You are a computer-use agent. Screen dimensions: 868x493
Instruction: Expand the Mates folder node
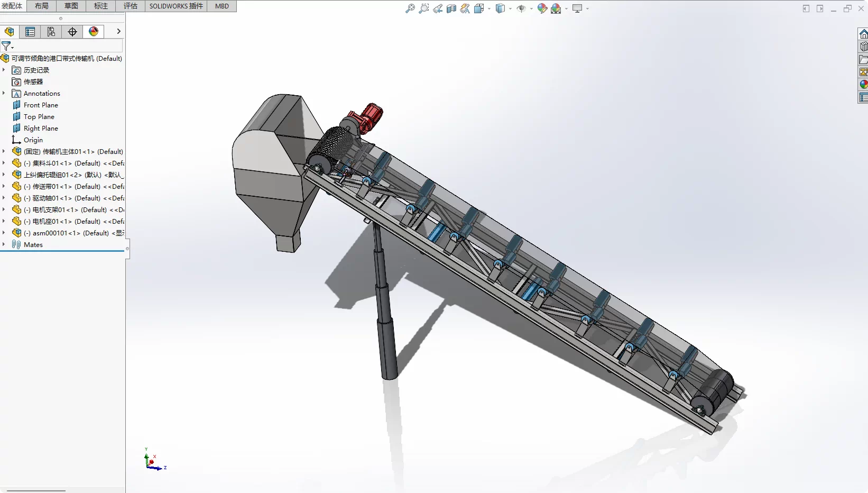tap(4, 245)
